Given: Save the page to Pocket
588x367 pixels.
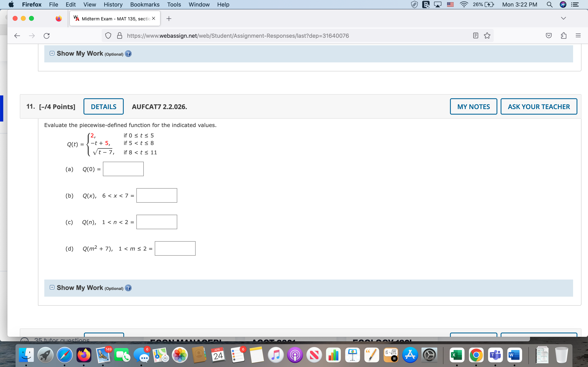Looking at the screenshot, I should point(549,35).
